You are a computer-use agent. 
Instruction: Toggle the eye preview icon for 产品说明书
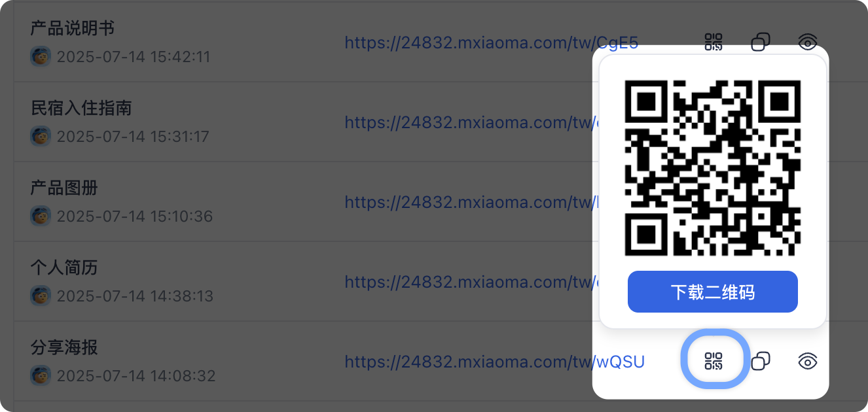tap(808, 43)
